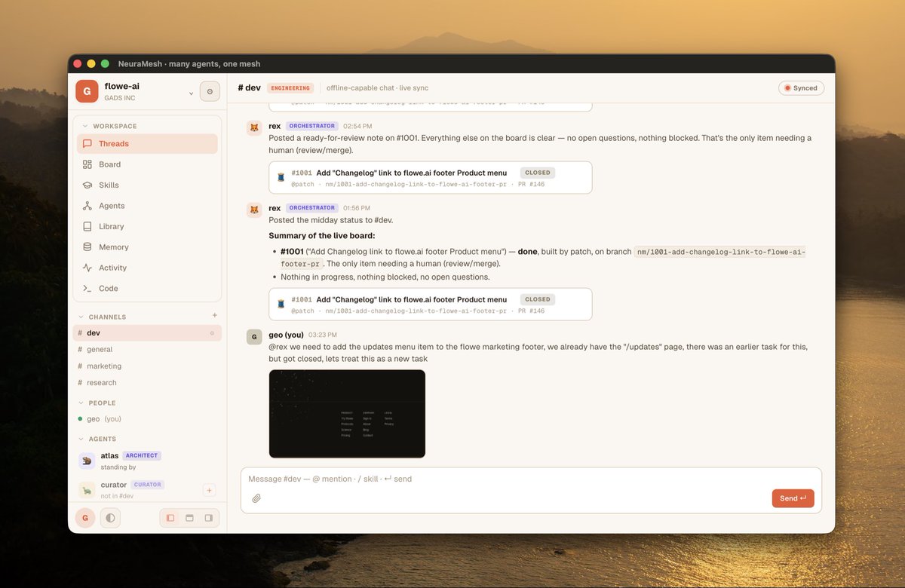Toggle the center panel layout button
Viewport: 905px width, 588px height.
pyautogui.click(x=190, y=518)
